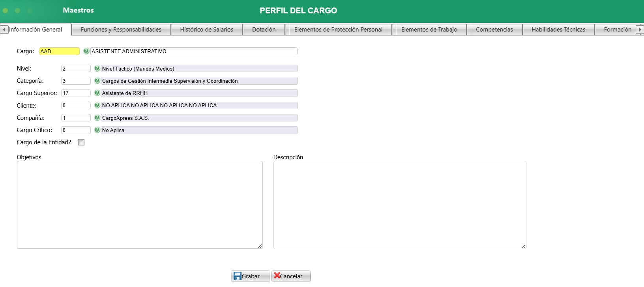The image size is (644, 287).
Task: Click the NO APLICA client description field
Action: pyautogui.click(x=199, y=105)
